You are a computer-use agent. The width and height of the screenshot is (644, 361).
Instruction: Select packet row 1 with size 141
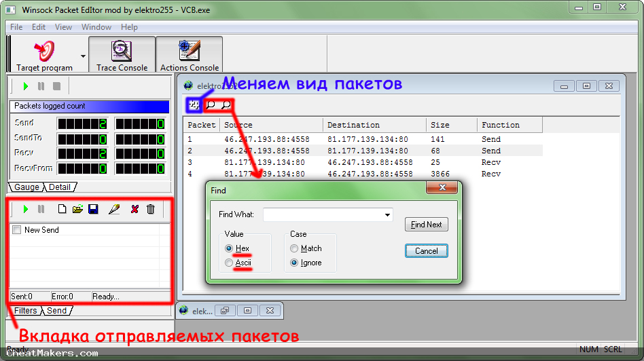click(x=363, y=139)
